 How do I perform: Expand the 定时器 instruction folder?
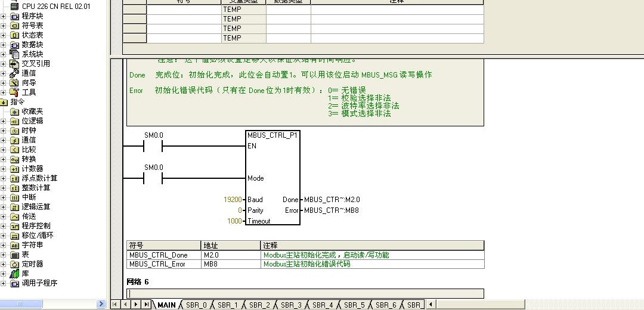4,264
